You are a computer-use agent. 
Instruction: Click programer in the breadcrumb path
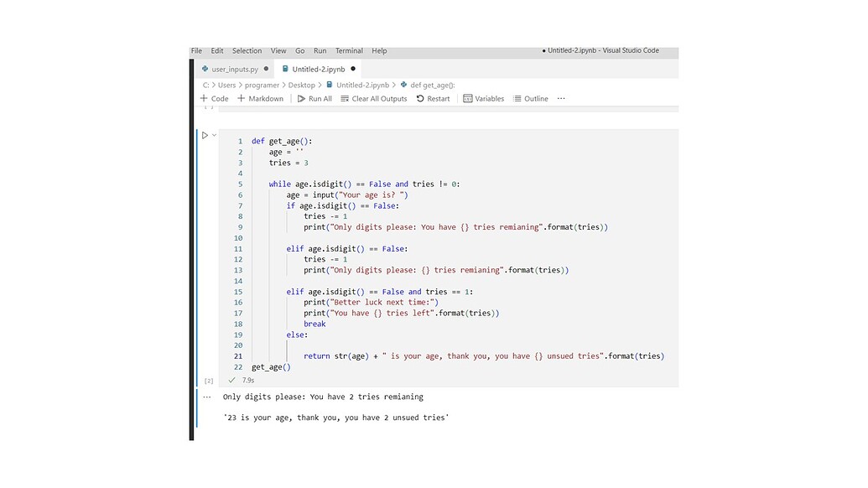tap(262, 86)
